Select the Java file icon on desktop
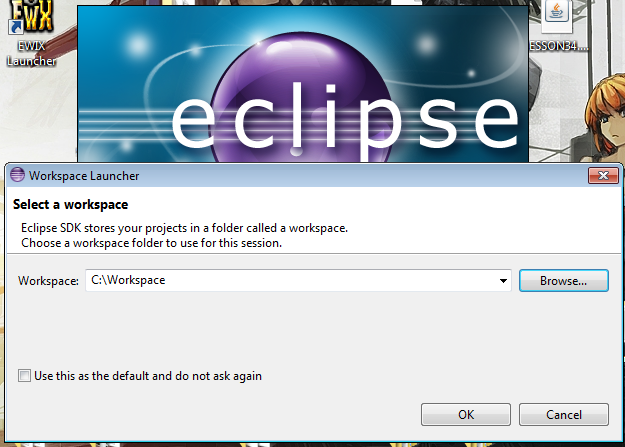This screenshot has height=447, width=625. point(556,15)
